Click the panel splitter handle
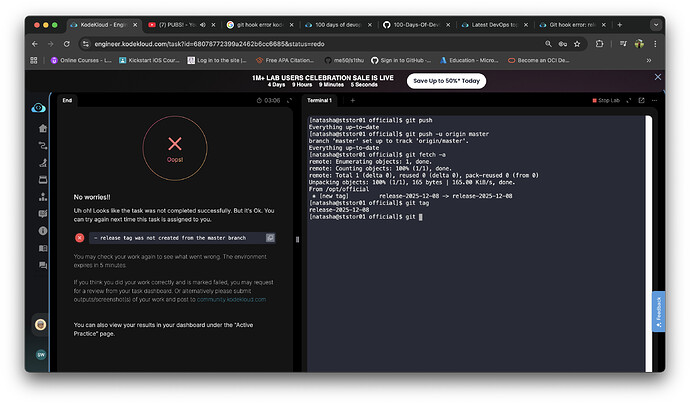This screenshot has width=690, height=405. (297, 240)
